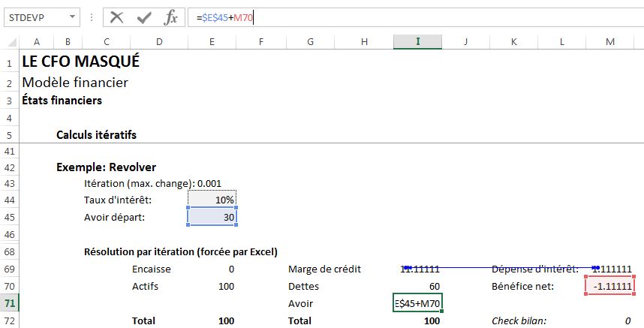Click the 'Actifs' label
Viewport: 644px width, 328px height.
coord(145,286)
